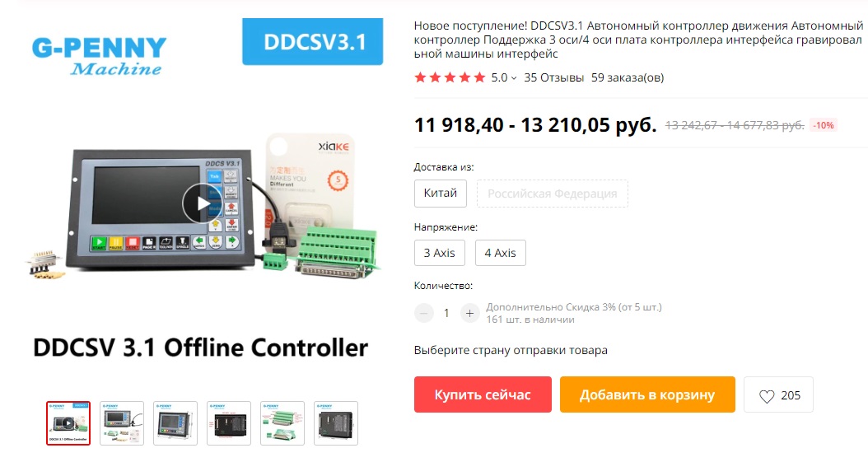
Task: Select the fourth thumbnail showing back panel
Action: click(229, 423)
